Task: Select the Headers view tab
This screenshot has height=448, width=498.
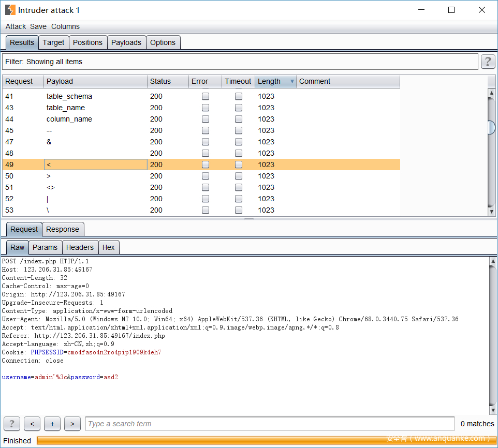Action: [80, 247]
